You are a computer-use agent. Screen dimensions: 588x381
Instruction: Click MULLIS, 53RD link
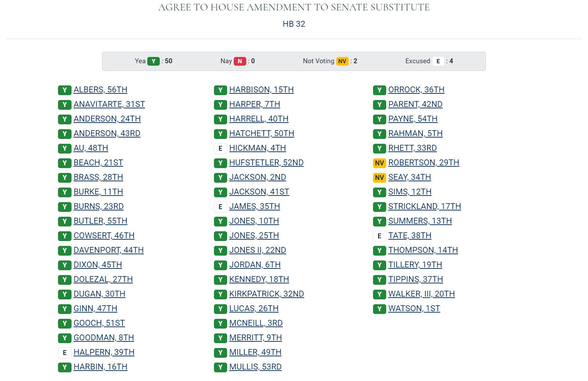pos(255,367)
